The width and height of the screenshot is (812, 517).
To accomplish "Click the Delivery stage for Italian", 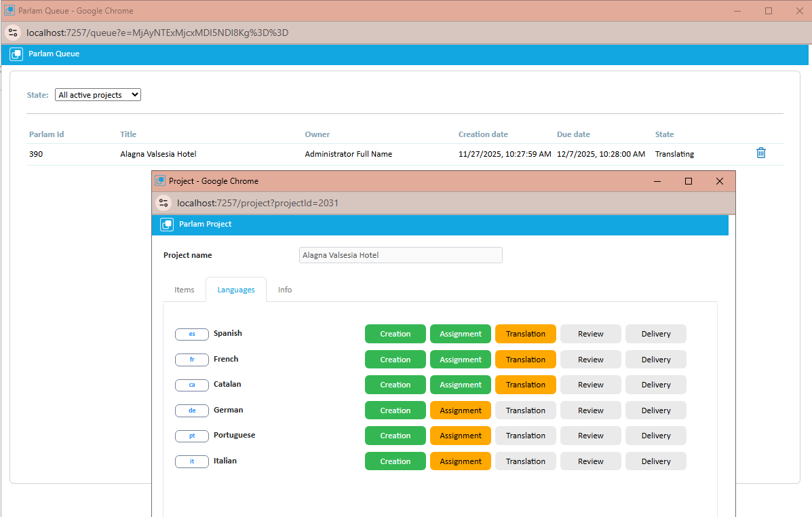I will pos(655,461).
